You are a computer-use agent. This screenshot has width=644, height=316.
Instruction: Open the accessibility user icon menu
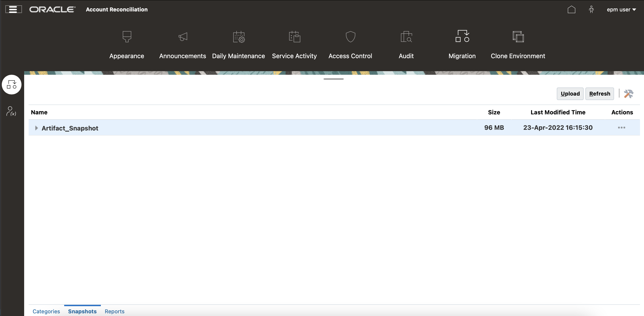[x=591, y=9]
